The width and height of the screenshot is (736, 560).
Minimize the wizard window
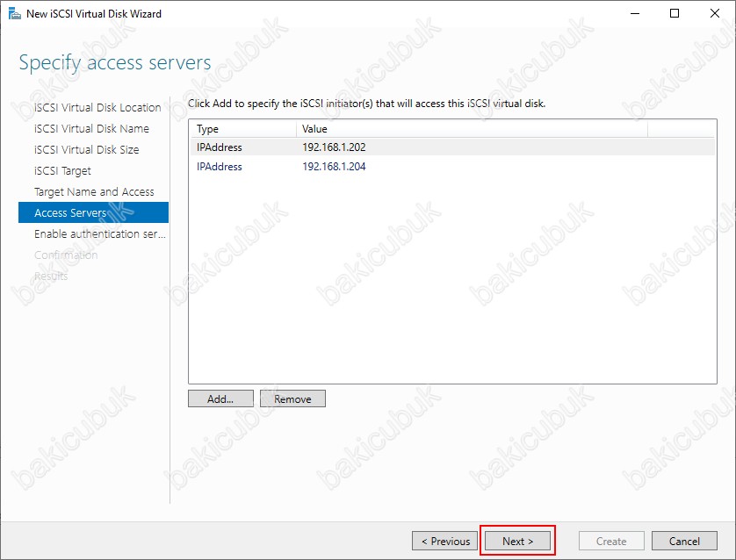(635, 13)
